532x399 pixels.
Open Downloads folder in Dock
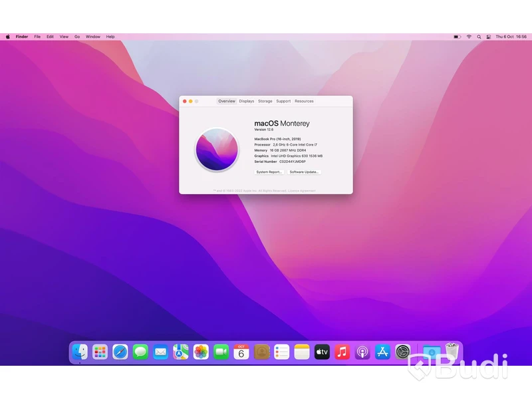(x=432, y=352)
